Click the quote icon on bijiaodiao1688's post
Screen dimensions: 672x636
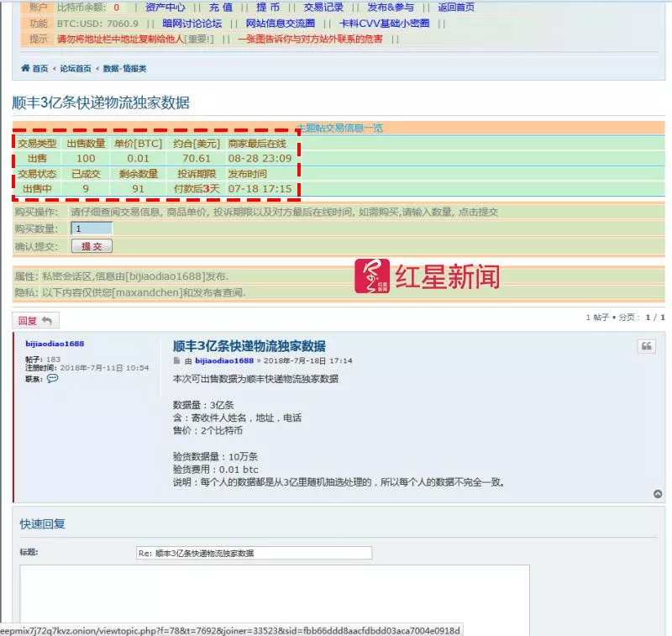pyautogui.click(x=646, y=346)
